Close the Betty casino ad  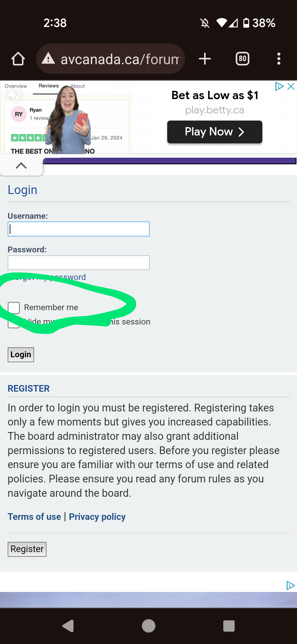point(291,86)
